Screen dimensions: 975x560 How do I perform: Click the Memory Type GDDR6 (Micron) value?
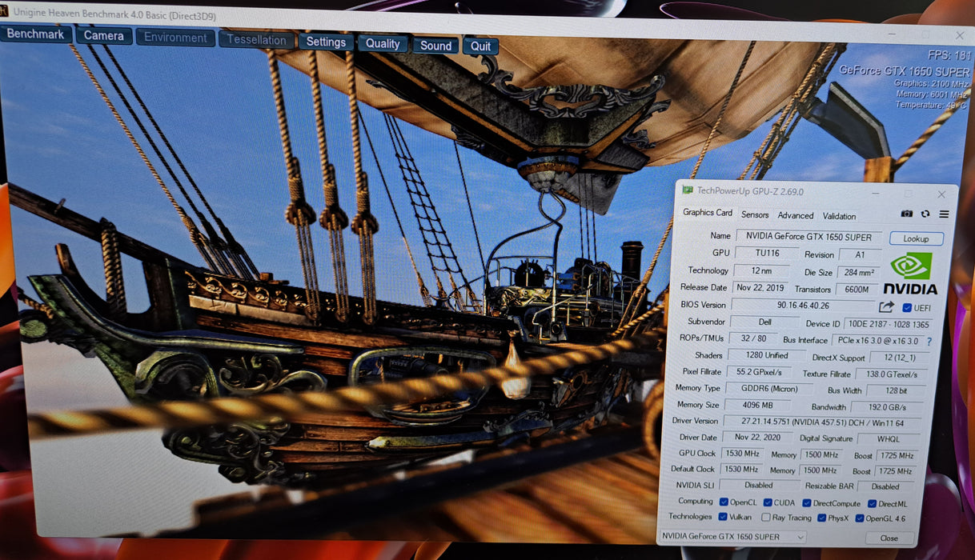[768, 388]
